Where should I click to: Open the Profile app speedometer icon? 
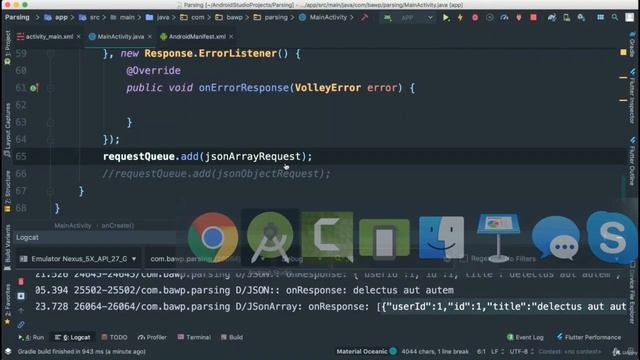[x=504, y=18]
